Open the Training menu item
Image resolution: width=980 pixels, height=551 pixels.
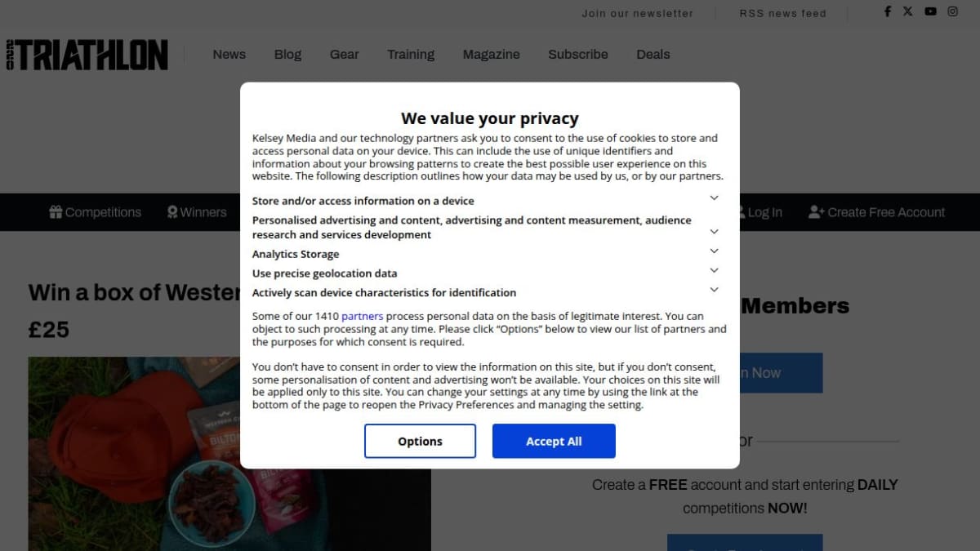click(x=411, y=55)
